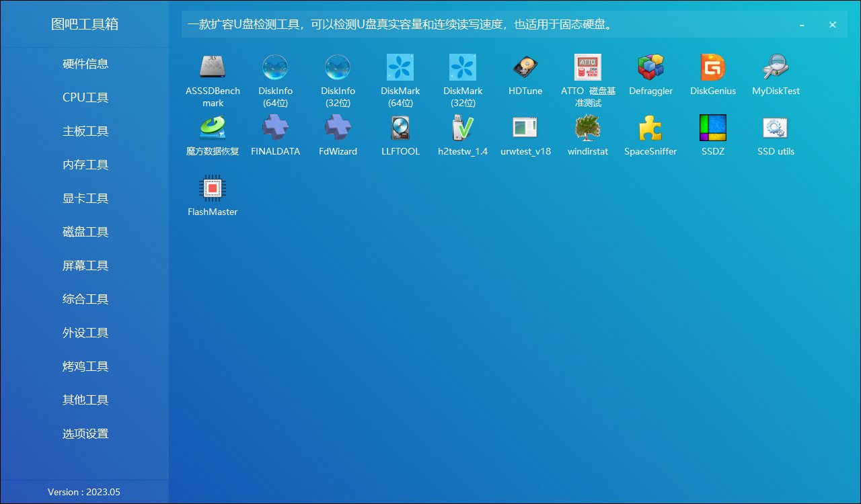Image resolution: width=861 pixels, height=504 pixels.
Task: Open 主板工具 category
Action: [x=85, y=131]
